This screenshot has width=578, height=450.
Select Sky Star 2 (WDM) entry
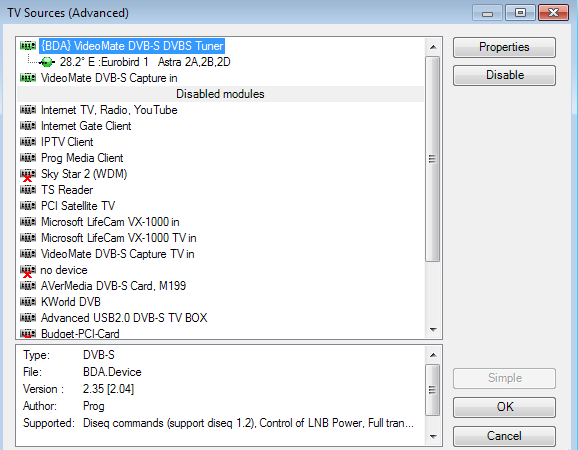click(84, 174)
